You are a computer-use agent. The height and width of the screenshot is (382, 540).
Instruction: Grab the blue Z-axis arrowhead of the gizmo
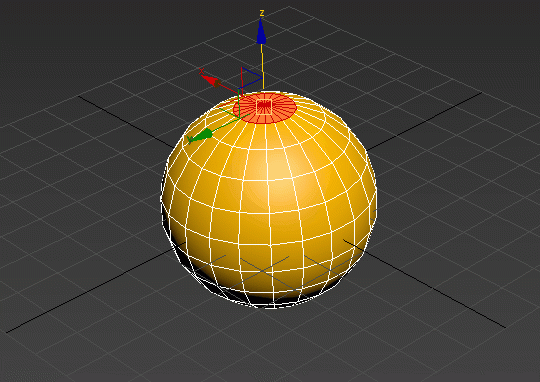(261, 32)
